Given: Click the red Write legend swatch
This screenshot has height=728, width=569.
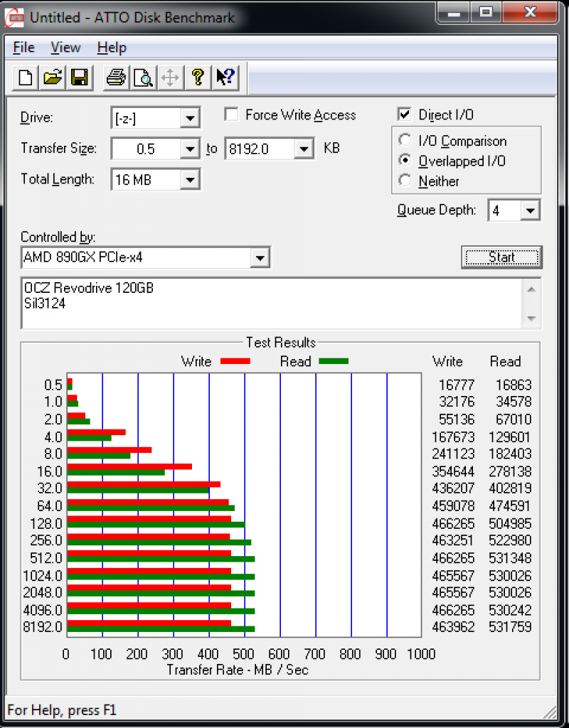Looking at the screenshot, I should tap(235, 361).
